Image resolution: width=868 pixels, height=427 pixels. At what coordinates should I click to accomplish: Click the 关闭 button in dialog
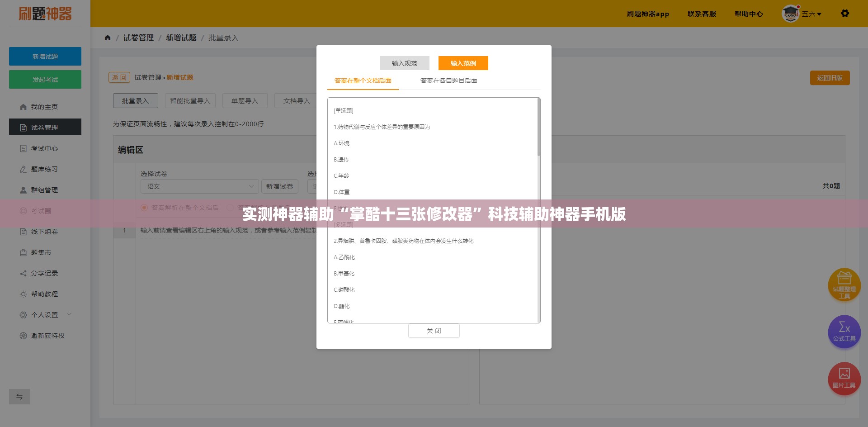(x=434, y=331)
